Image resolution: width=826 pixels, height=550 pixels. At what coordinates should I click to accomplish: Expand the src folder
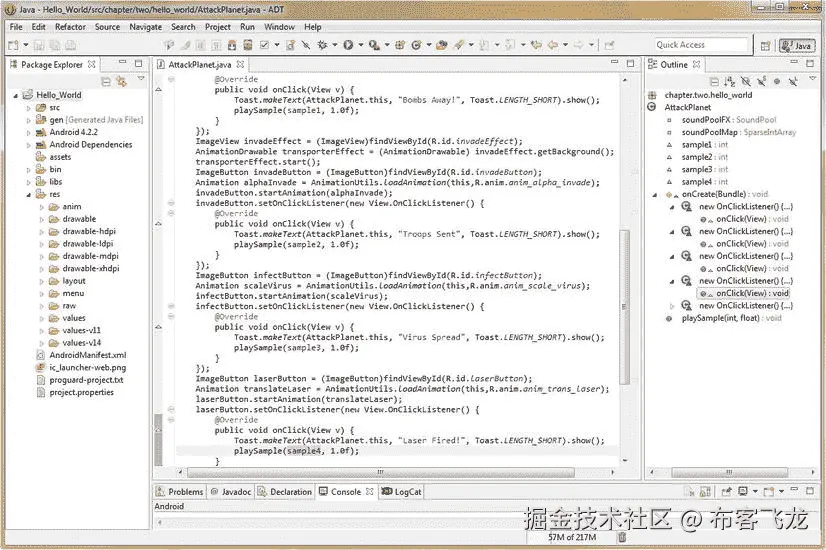click(28, 107)
